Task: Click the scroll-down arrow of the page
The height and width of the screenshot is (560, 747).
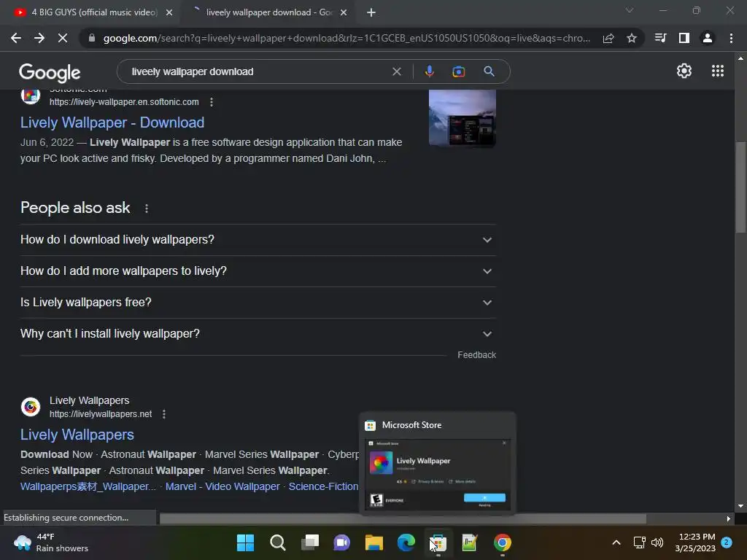Action: point(740,506)
